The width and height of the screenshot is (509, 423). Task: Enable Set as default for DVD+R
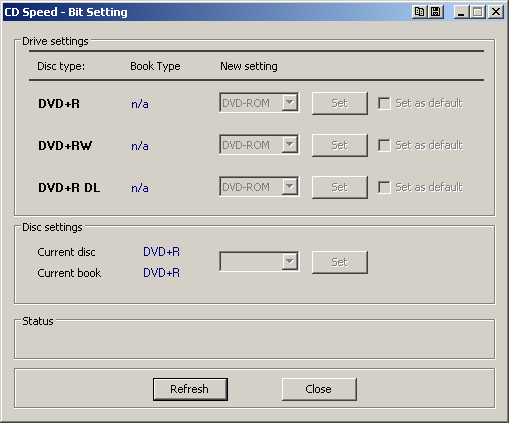click(384, 103)
